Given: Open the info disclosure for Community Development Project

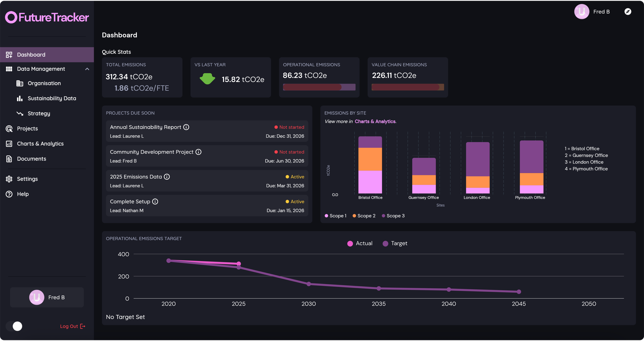Looking at the screenshot, I should tap(198, 152).
